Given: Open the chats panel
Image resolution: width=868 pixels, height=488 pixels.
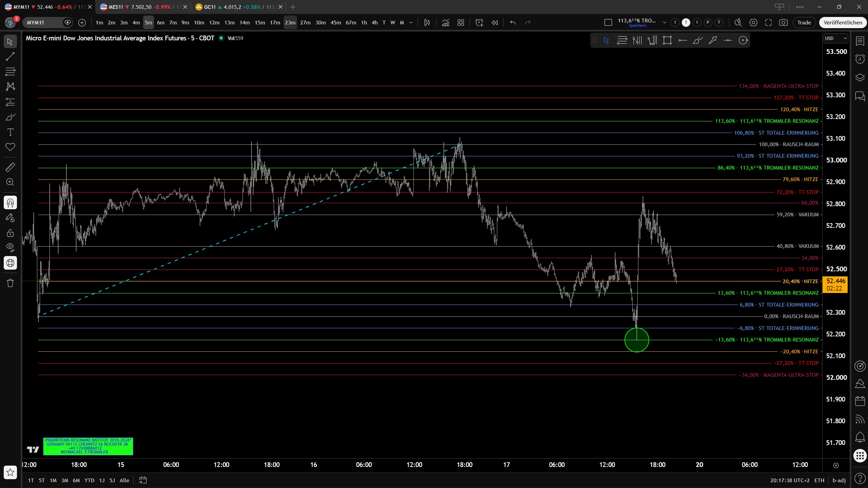Looking at the screenshot, I should [x=860, y=96].
